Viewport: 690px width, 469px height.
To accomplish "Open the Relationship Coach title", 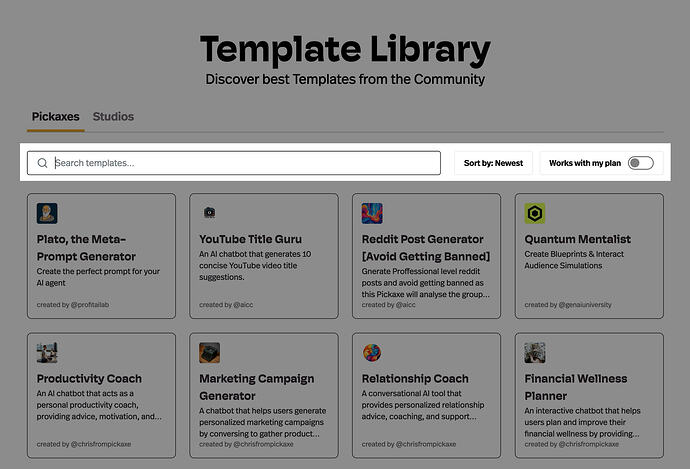I will point(415,379).
